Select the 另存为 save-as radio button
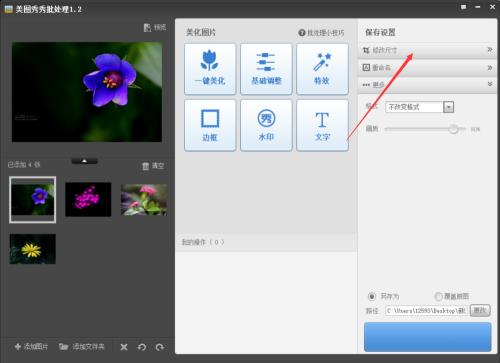Viewport: 500px width, 363px height. (x=372, y=296)
